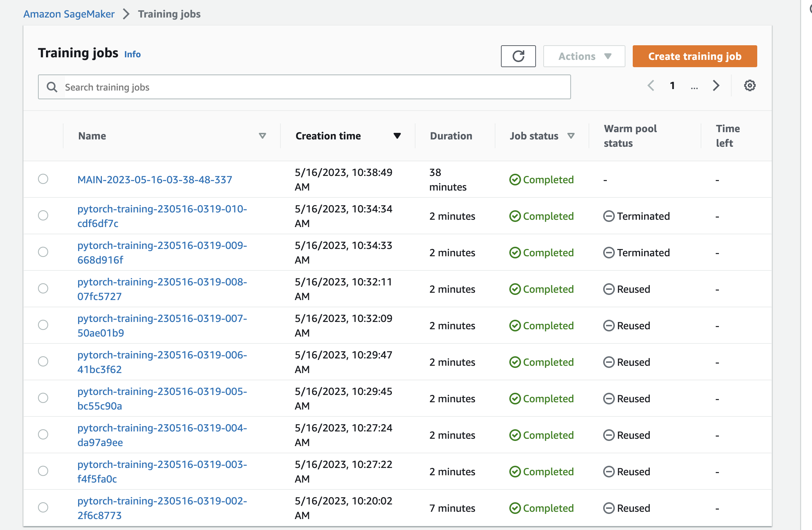This screenshot has height=530, width=812.
Task: Select radio for MAIN-2023-05-16-03-38-48-337 job
Action: pos(43,179)
